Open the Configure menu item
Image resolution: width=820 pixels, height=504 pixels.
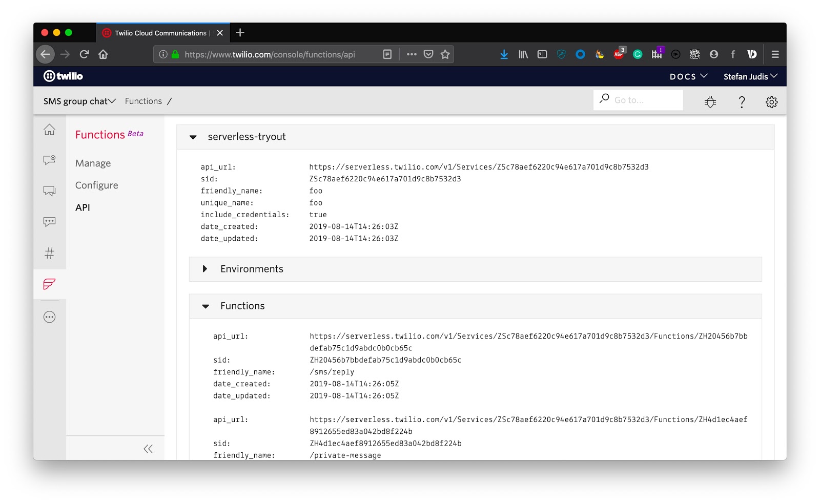click(96, 185)
